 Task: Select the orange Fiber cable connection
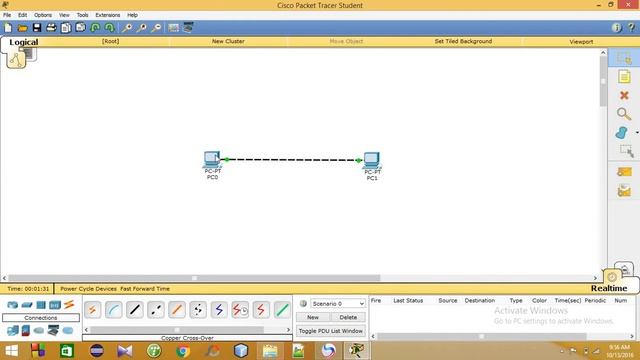pyautogui.click(x=177, y=310)
